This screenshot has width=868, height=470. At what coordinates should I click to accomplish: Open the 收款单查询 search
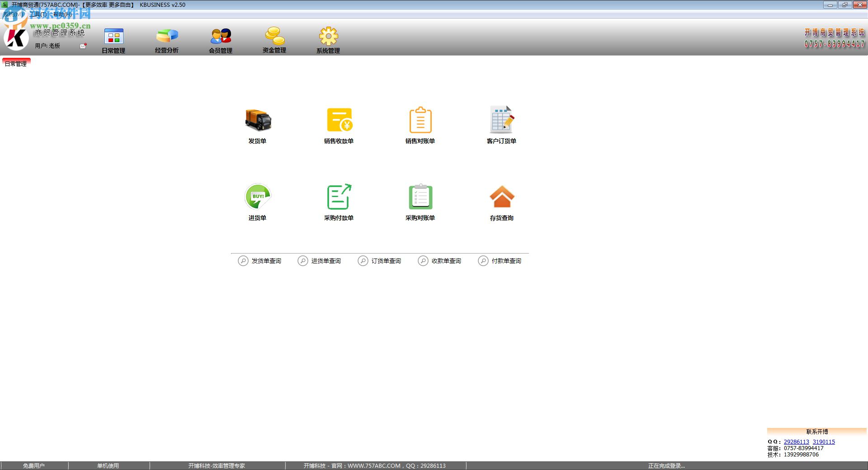click(439, 261)
